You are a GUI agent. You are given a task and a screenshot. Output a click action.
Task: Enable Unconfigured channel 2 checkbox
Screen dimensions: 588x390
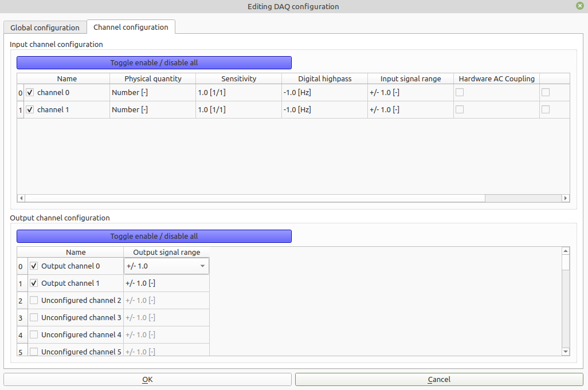(x=34, y=300)
